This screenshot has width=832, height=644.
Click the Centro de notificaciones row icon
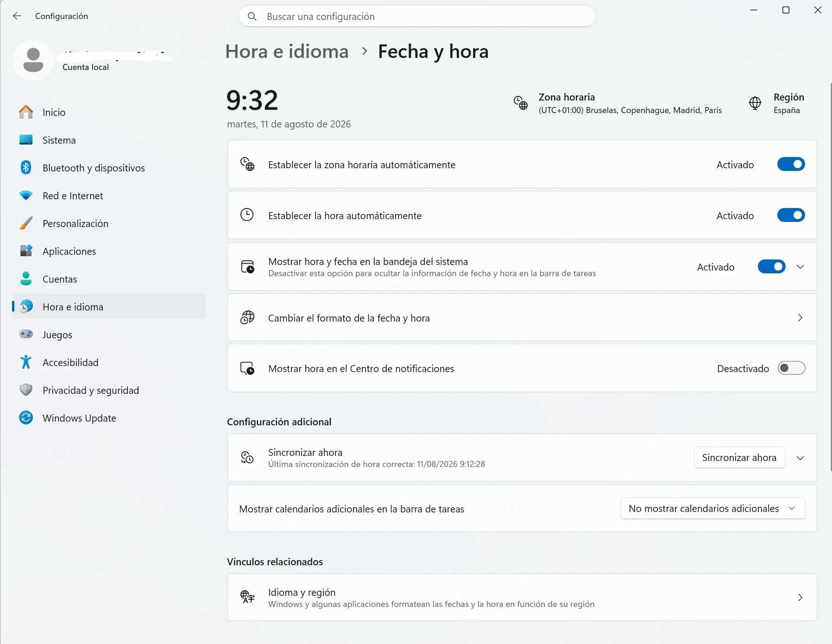[247, 368]
